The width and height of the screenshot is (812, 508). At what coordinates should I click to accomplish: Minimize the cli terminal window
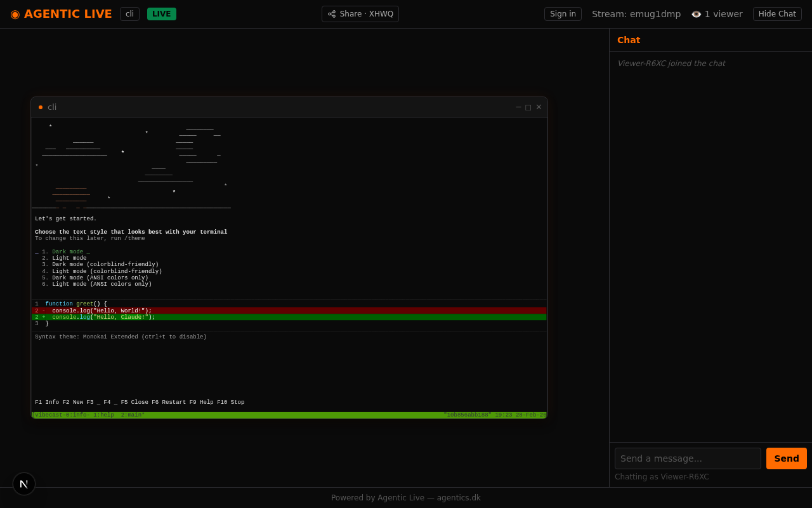click(x=518, y=107)
